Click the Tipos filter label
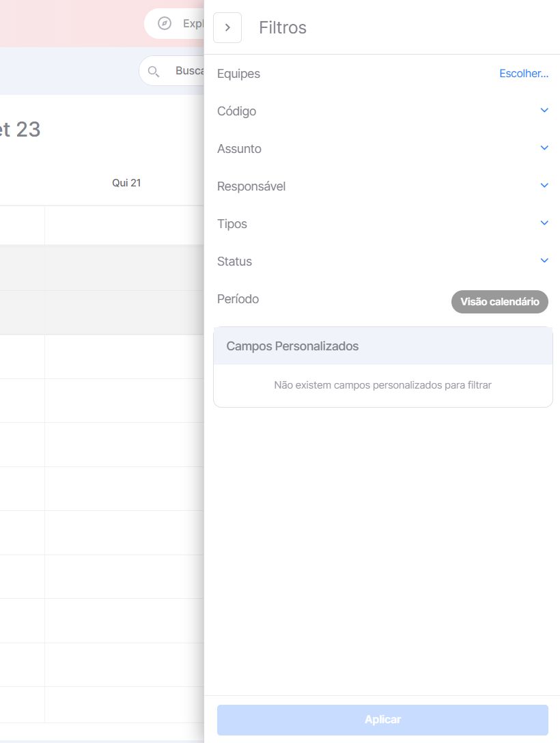The height and width of the screenshot is (743, 560). point(232,224)
